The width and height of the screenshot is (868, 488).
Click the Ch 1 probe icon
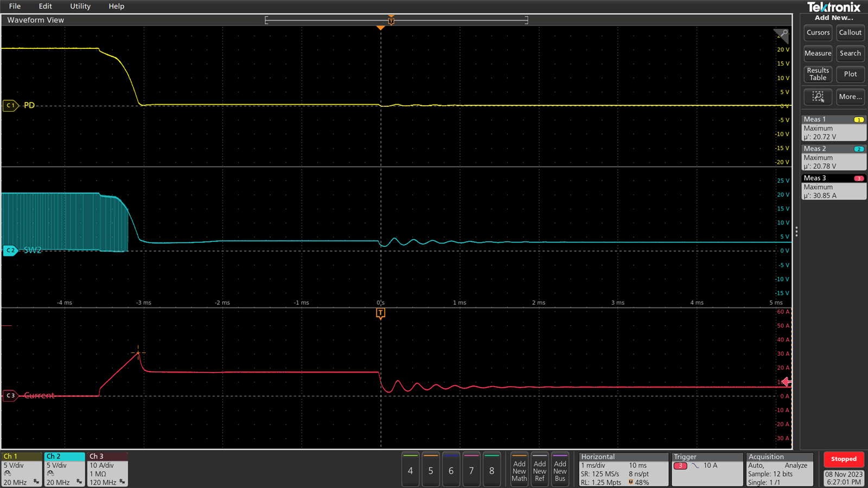point(8,473)
